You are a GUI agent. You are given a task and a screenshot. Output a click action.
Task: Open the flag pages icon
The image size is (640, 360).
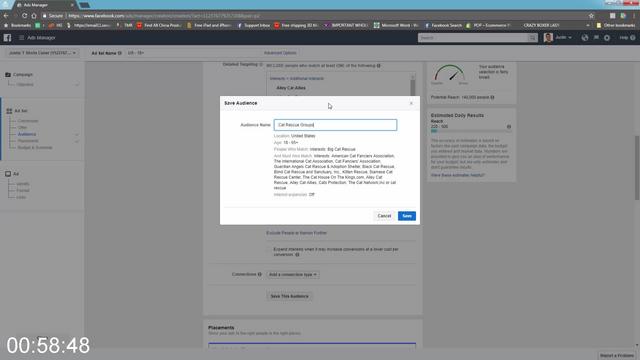click(x=596, y=38)
